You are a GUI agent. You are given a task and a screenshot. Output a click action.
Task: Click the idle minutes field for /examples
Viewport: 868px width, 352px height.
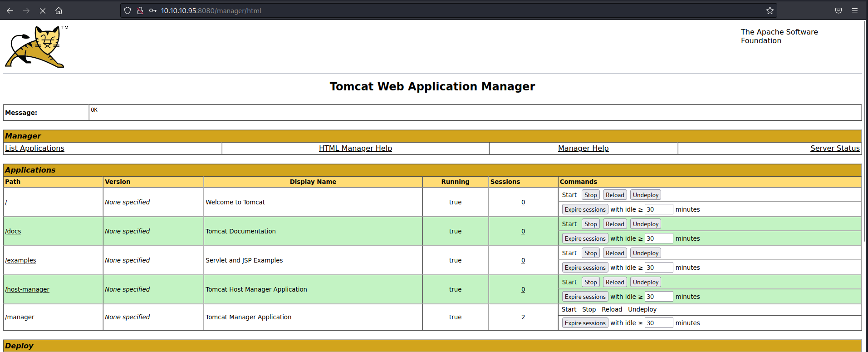659,268
